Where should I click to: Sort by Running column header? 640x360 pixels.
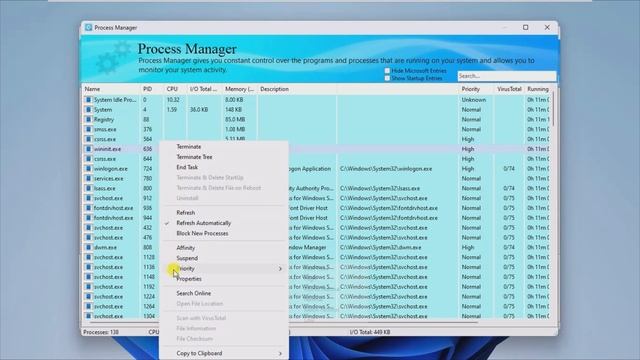click(538, 89)
